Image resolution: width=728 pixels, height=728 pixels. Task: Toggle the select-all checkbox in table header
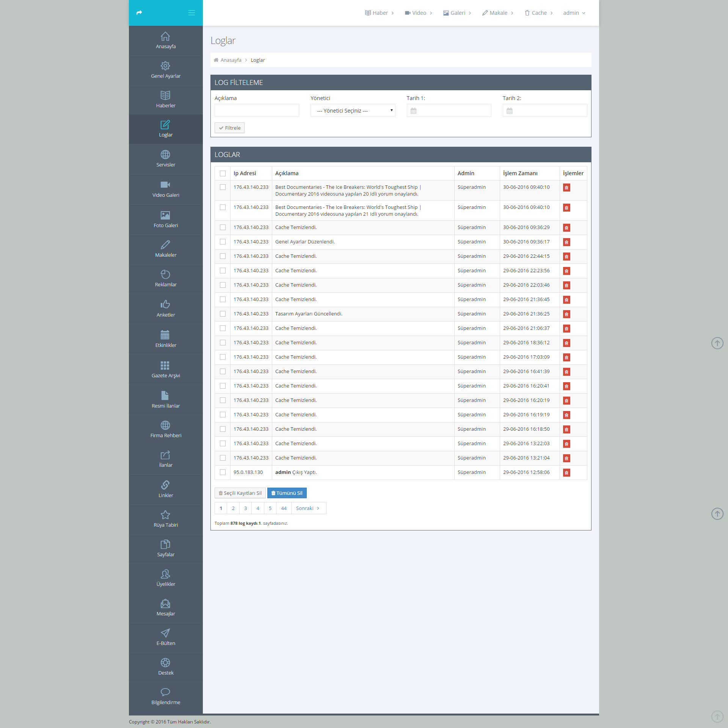click(x=223, y=173)
